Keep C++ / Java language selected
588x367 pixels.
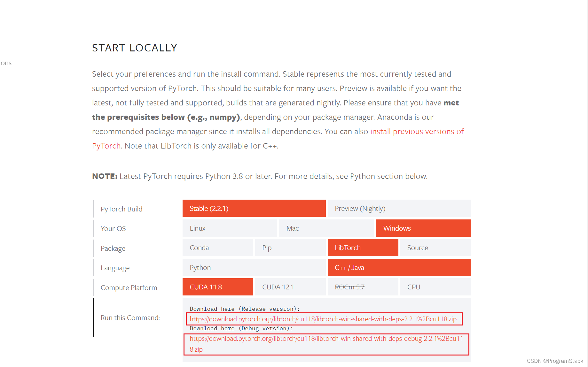click(x=398, y=267)
